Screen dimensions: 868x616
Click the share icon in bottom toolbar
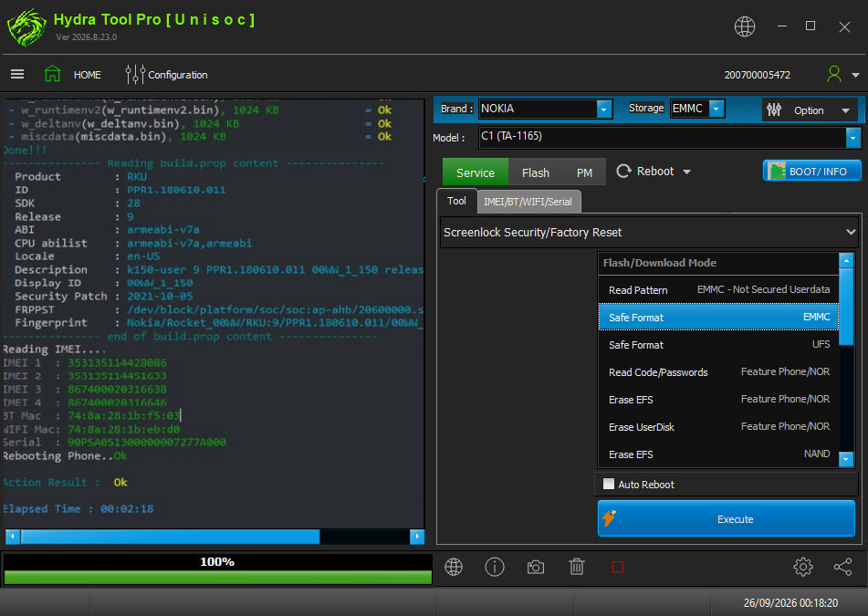pos(842,567)
